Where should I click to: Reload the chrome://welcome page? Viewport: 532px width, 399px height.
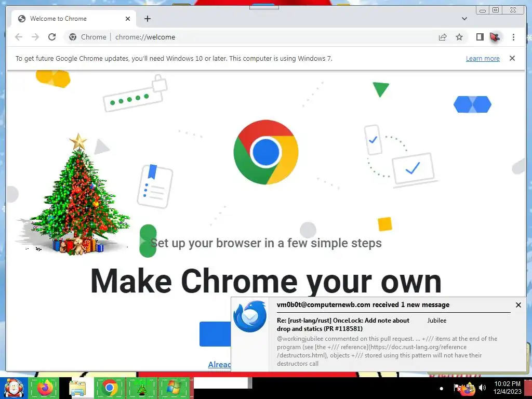[x=52, y=37]
